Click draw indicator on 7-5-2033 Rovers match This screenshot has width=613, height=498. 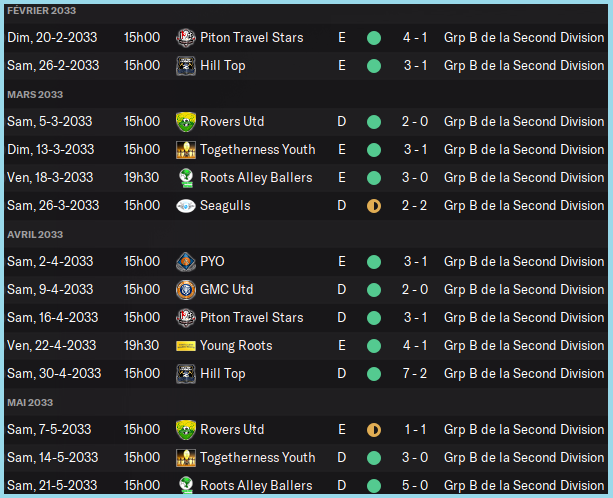374,430
